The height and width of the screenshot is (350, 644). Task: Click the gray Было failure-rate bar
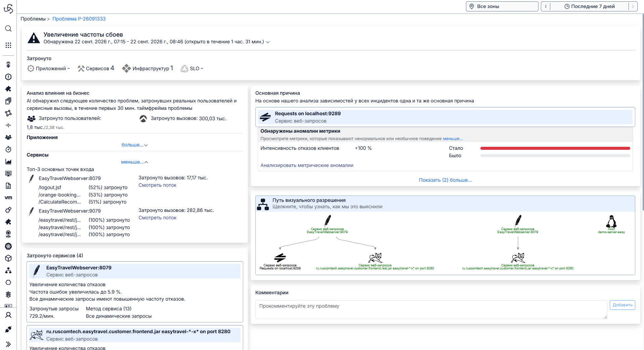(555, 156)
